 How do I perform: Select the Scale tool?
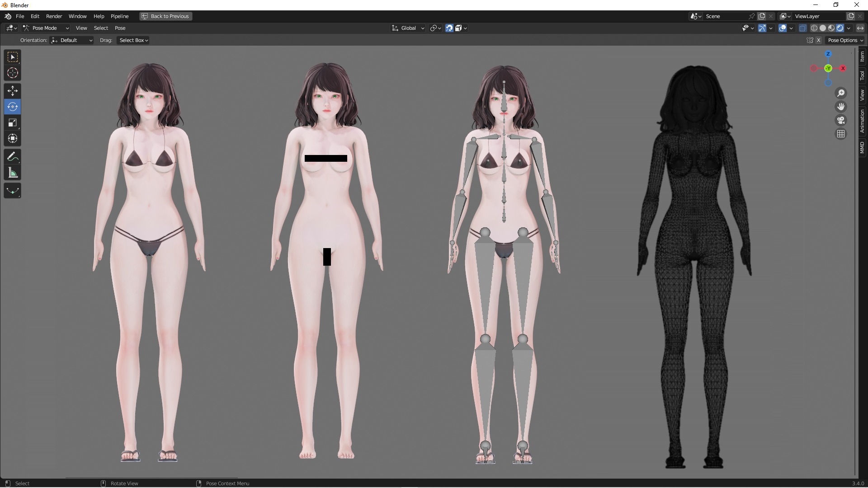click(x=13, y=122)
